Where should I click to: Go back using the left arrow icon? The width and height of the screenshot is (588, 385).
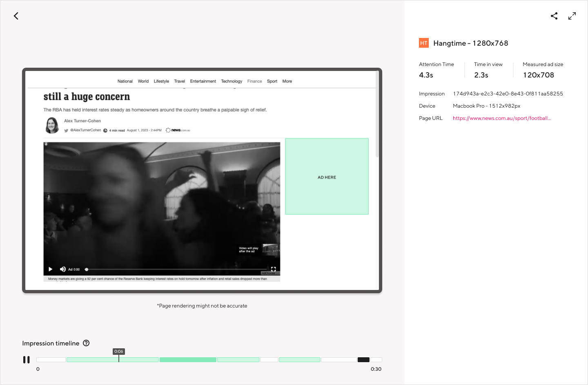click(x=16, y=16)
